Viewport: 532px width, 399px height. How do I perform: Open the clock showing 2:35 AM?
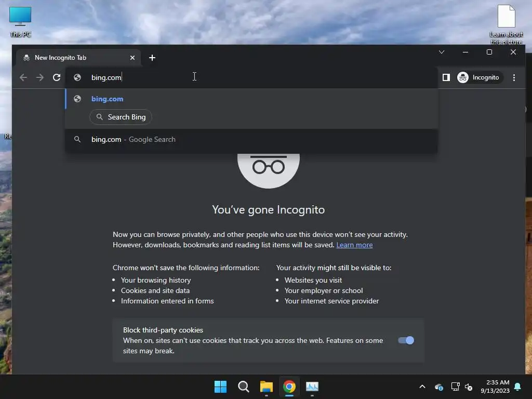pos(495,387)
